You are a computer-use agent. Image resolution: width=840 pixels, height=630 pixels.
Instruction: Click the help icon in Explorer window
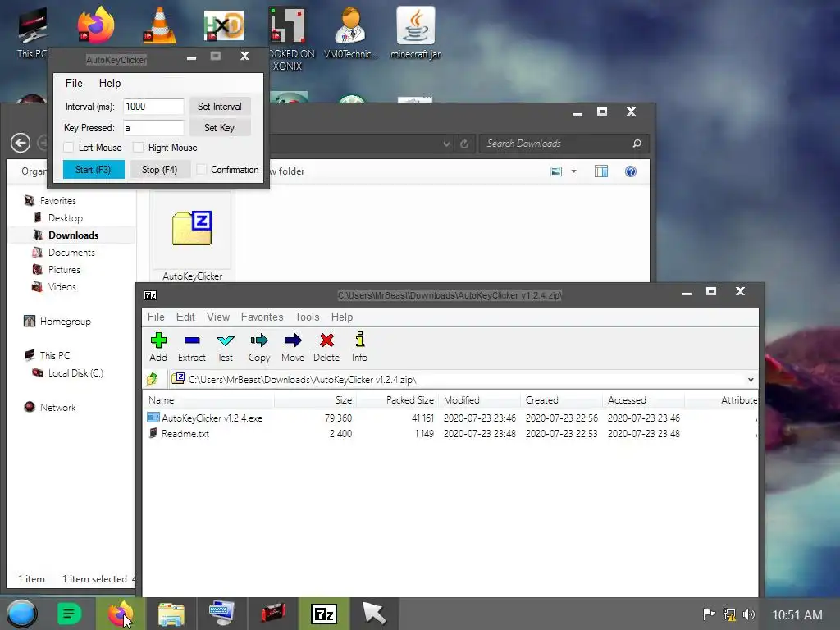point(631,171)
